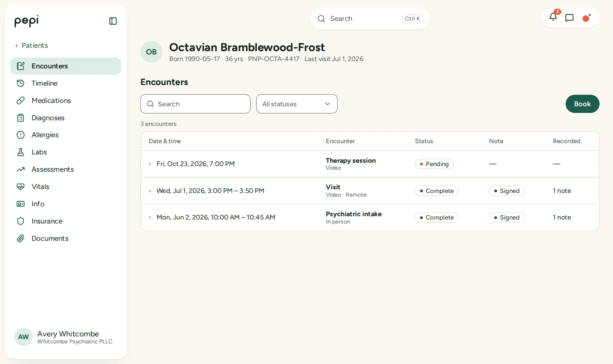613x364 pixels.
Task: Click Signed badge for Visit row
Action: (x=507, y=191)
